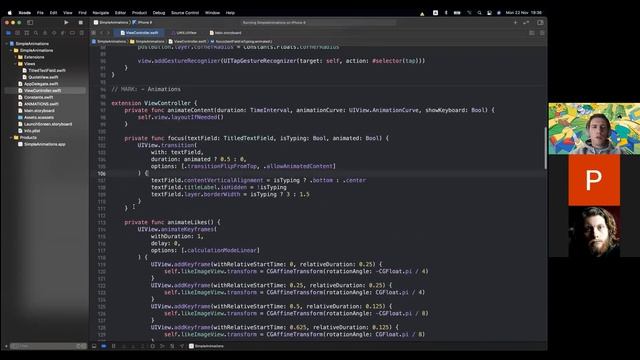Open Spotlight search in menu bar
The width and height of the screenshot is (640, 360).
click(x=479, y=13)
